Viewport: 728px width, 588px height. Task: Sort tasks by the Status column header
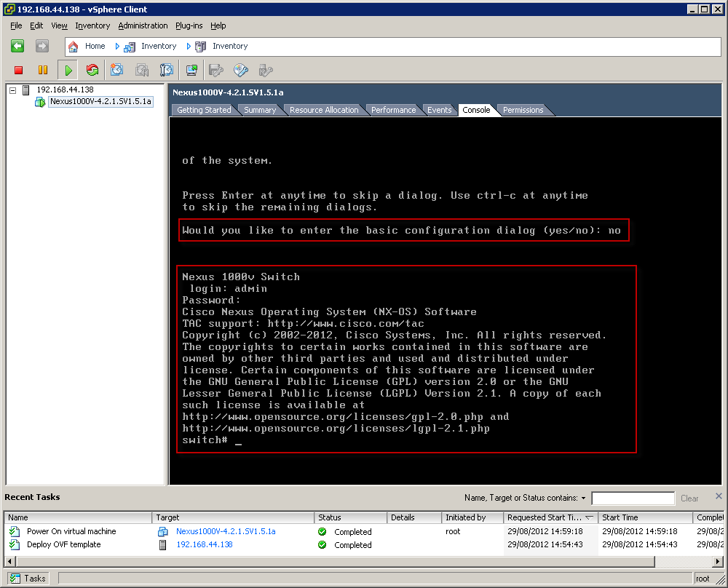351,517
